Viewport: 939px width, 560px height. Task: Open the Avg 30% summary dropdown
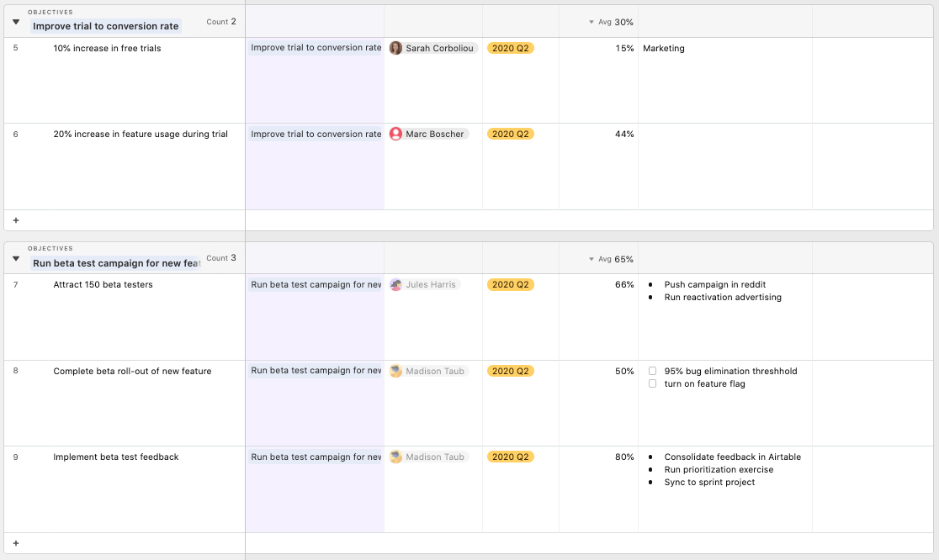tap(611, 22)
